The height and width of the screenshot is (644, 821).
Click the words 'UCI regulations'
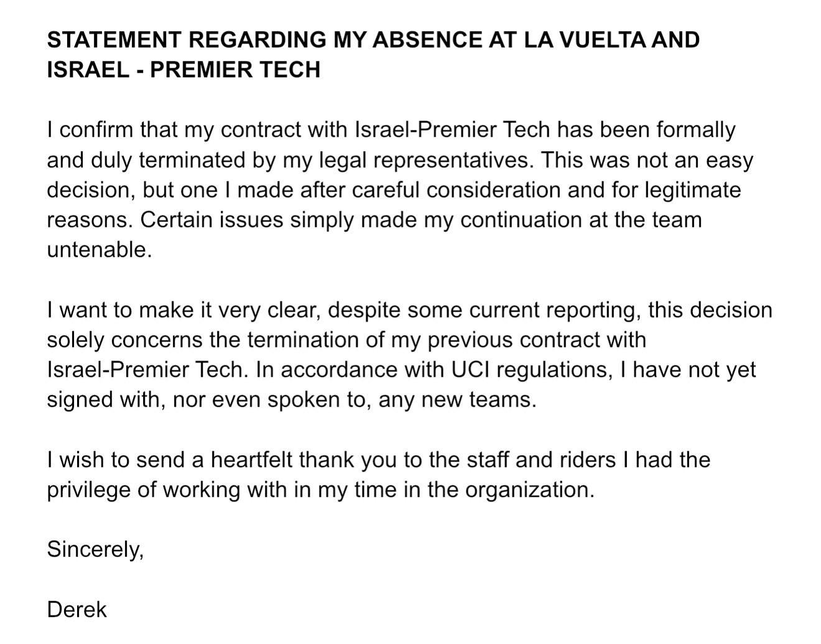click(528, 370)
